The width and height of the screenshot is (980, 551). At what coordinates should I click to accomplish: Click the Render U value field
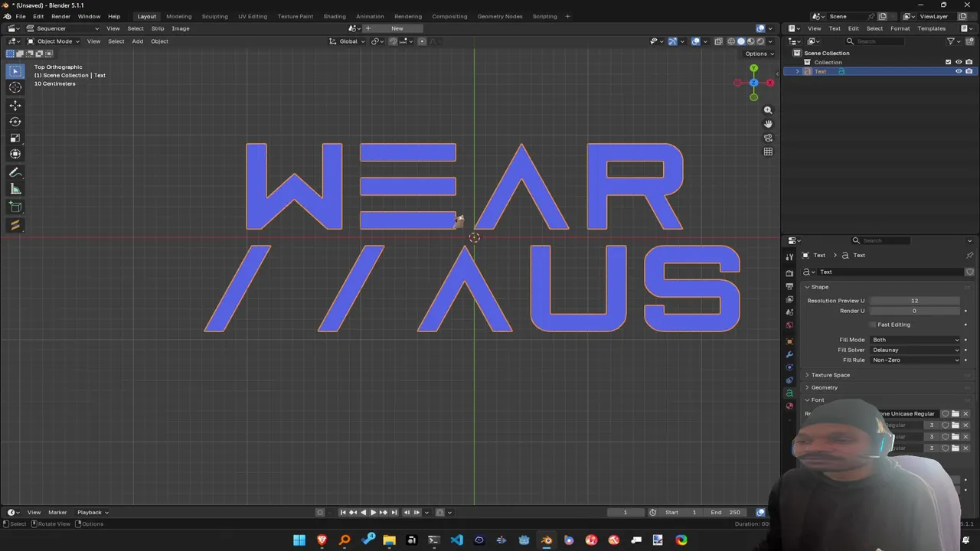point(914,311)
